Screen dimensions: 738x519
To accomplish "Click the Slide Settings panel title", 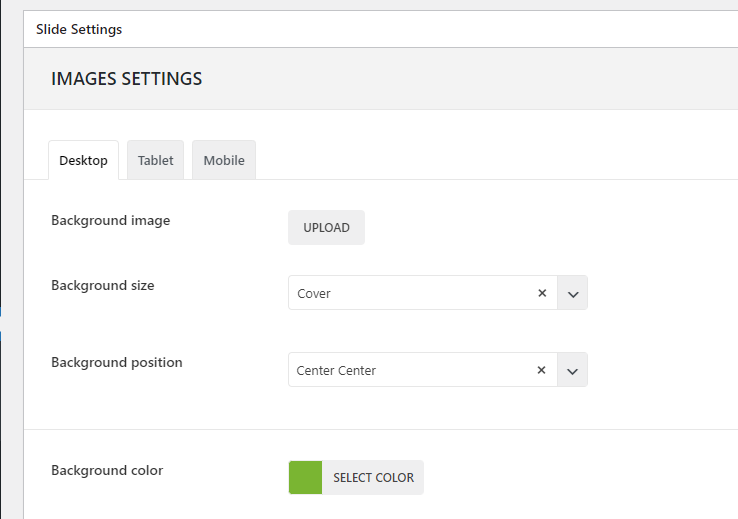I will click(79, 29).
